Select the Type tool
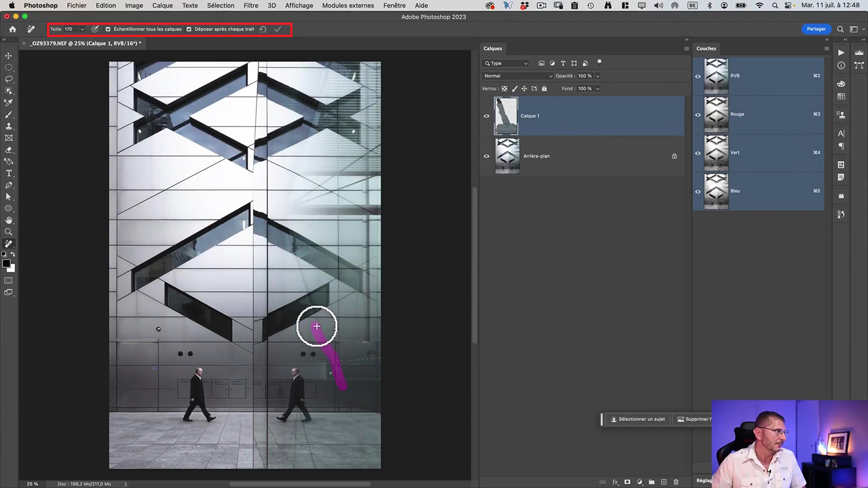The width and height of the screenshot is (868, 488). point(9,173)
